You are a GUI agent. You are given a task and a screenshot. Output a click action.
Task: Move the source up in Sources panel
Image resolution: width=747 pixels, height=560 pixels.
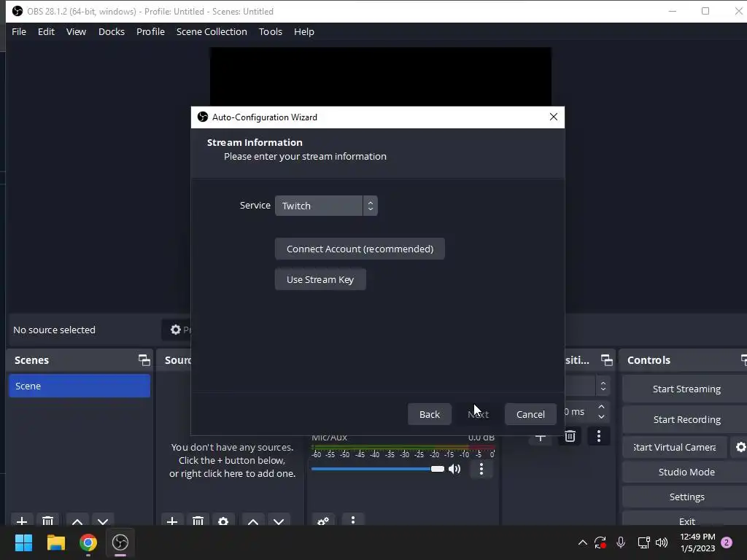(253, 521)
